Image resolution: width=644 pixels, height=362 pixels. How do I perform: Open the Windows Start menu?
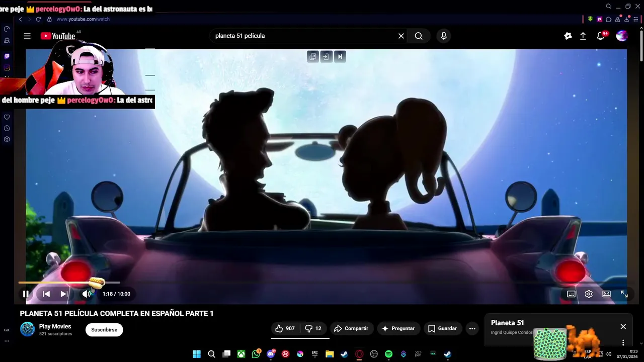click(197, 354)
